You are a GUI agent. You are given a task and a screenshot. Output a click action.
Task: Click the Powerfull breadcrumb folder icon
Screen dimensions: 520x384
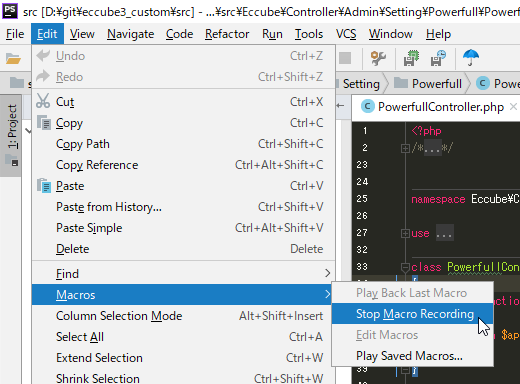coord(401,83)
